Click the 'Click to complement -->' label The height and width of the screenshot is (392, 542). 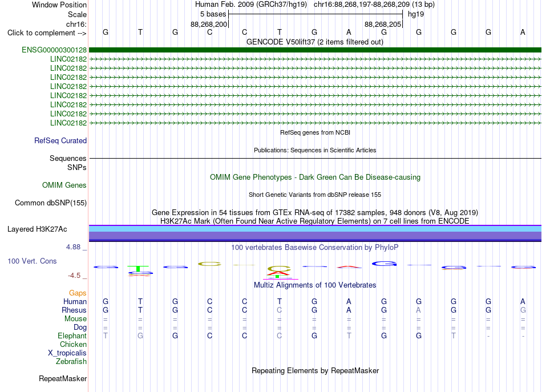pos(47,33)
